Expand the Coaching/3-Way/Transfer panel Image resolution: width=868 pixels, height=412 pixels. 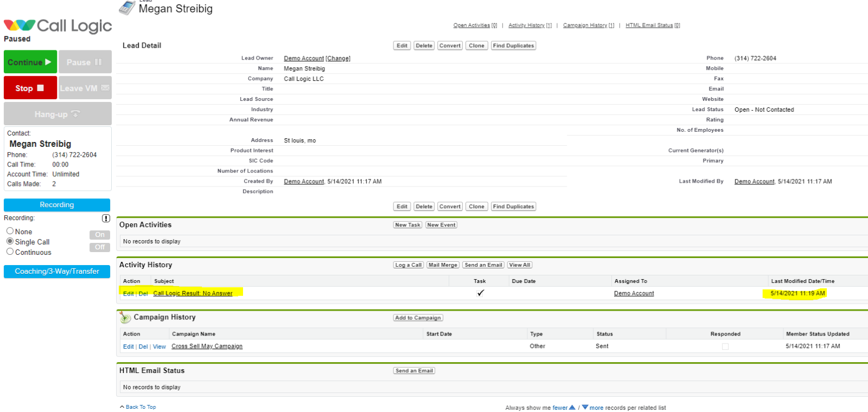(x=57, y=272)
